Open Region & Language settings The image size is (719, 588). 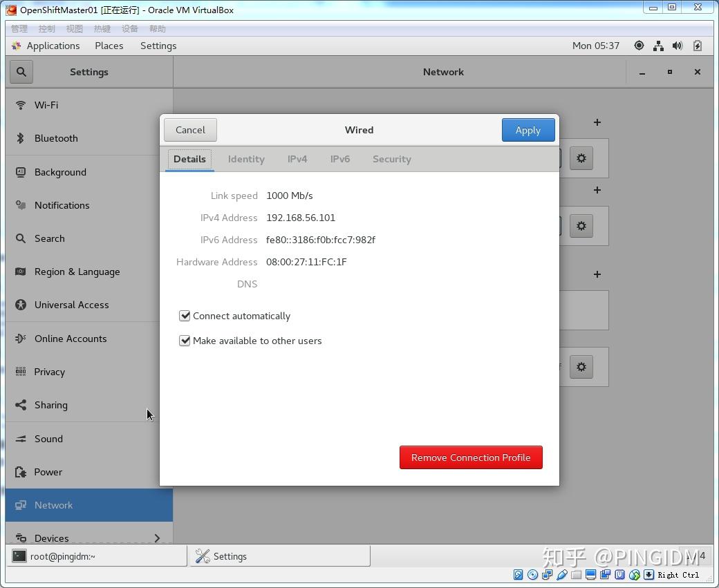pyautogui.click(x=77, y=272)
